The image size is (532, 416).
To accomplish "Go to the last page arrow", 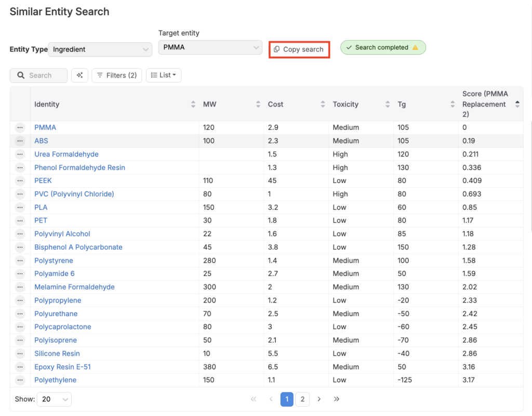I will click(337, 399).
